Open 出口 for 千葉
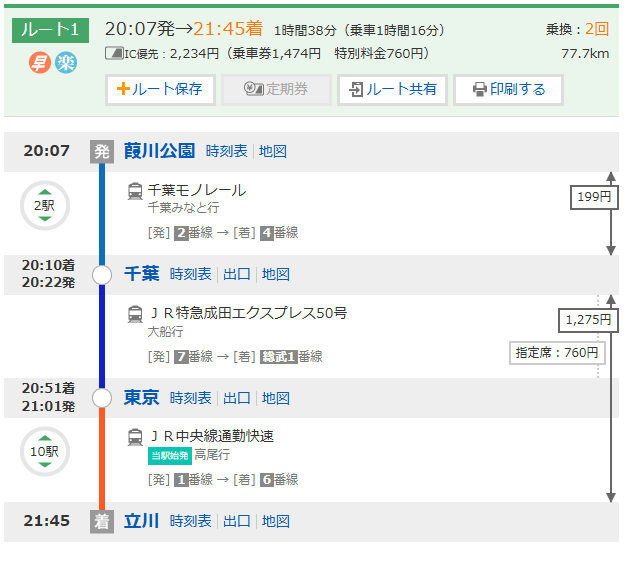626x562 pixels. coord(237,274)
